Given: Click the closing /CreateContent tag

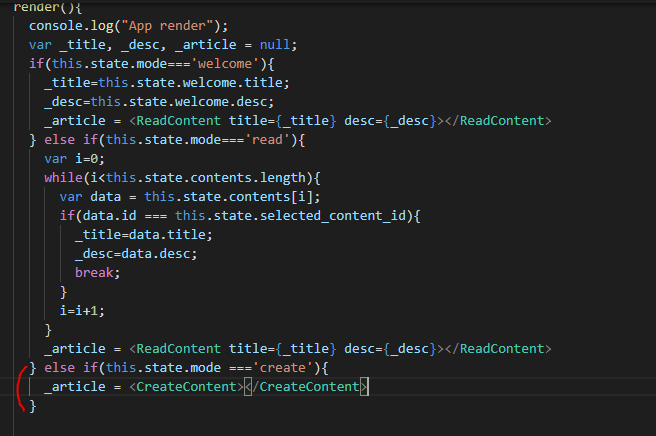Looking at the screenshot, I should [306, 387].
